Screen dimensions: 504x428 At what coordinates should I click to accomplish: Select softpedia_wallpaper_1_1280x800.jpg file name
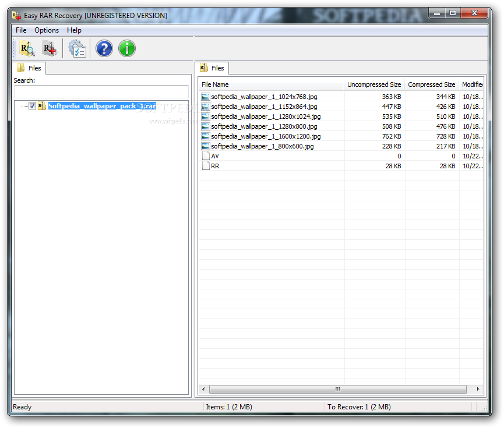click(264, 126)
